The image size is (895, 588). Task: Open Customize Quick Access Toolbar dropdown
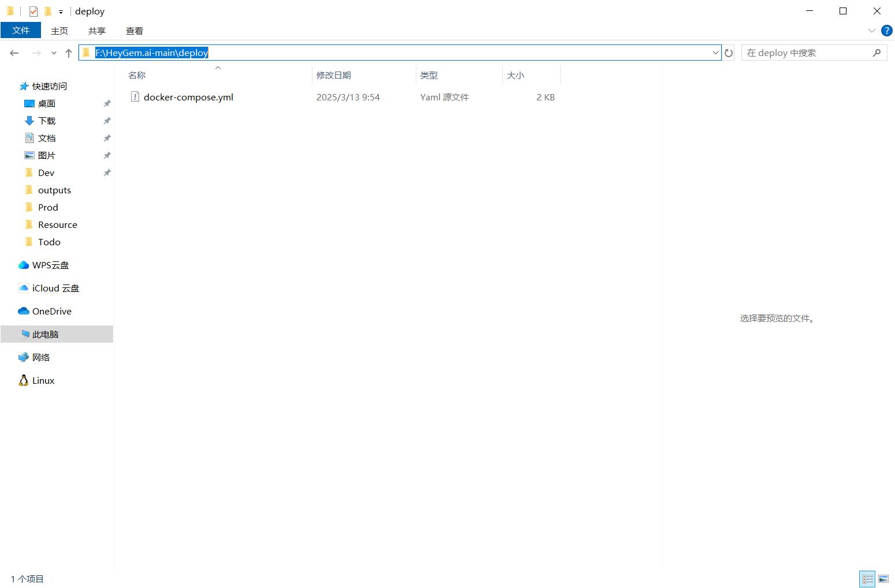coord(61,12)
